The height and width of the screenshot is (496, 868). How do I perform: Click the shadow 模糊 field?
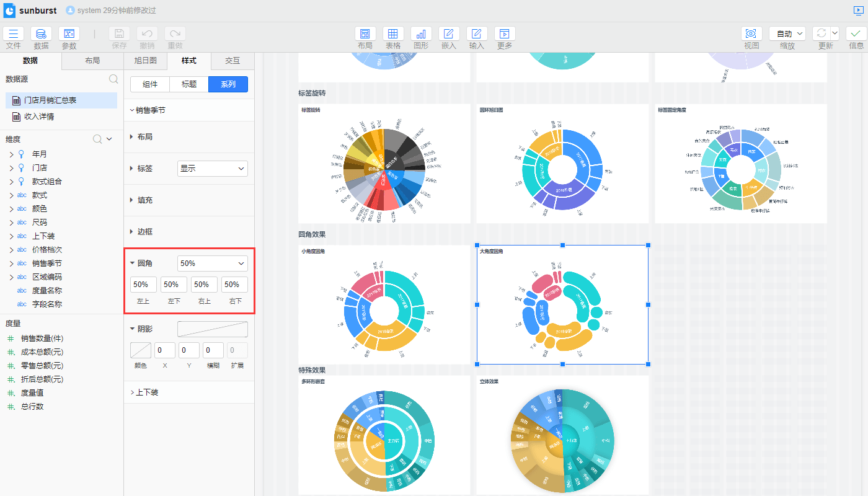213,350
